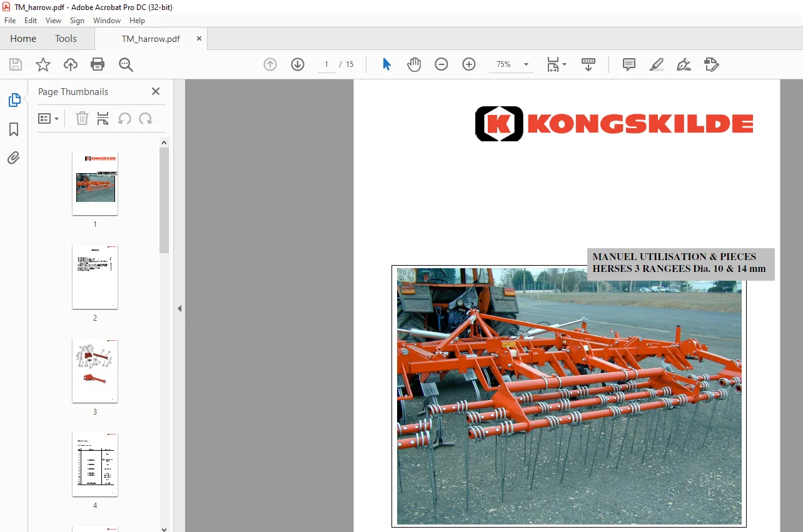Delete selected page with trash icon

82,119
